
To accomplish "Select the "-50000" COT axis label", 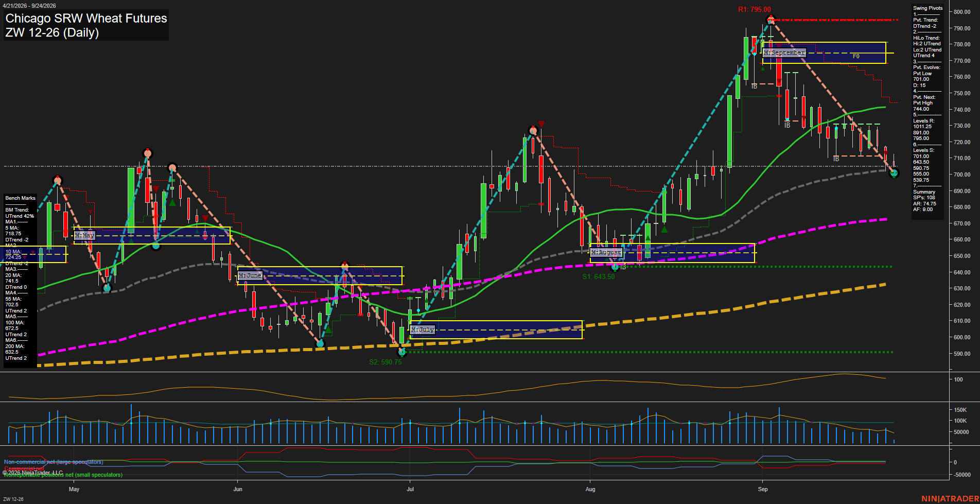I will (962, 475).
